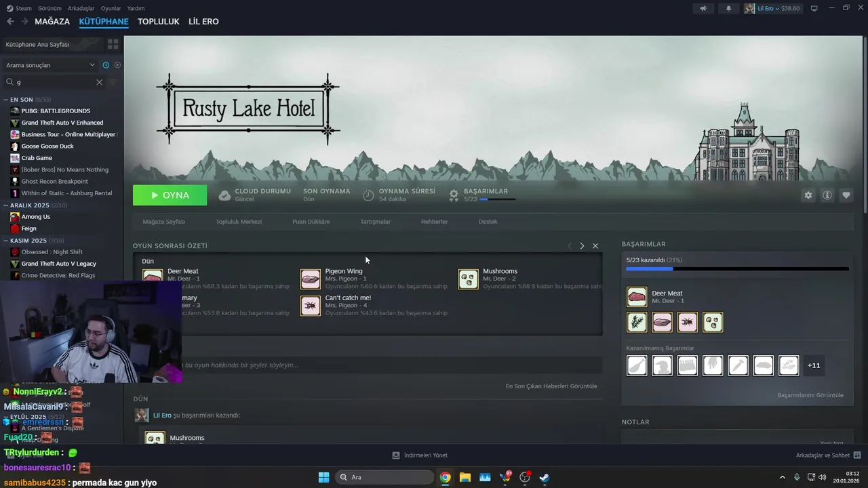Viewport: 868px width, 488px height.
Task: Click the Pigeon Wing achievement icon in summary
Action: pyautogui.click(x=311, y=279)
